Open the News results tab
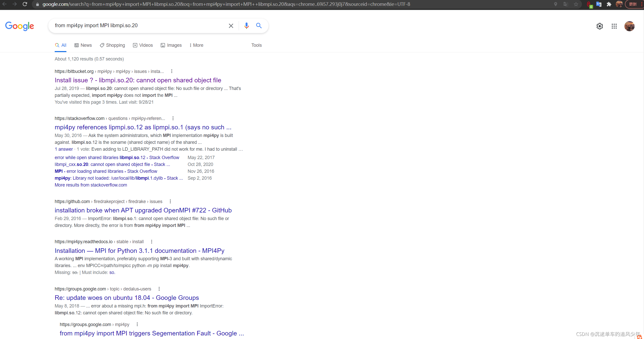 pyautogui.click(x=83, y=45)
